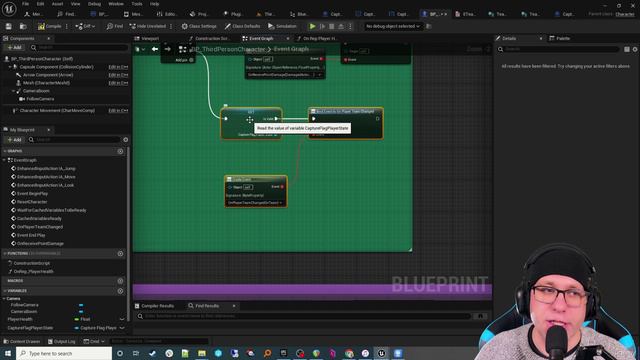Click Windows Start button
The height and width of the screenshot is (360, 640).
7,353
